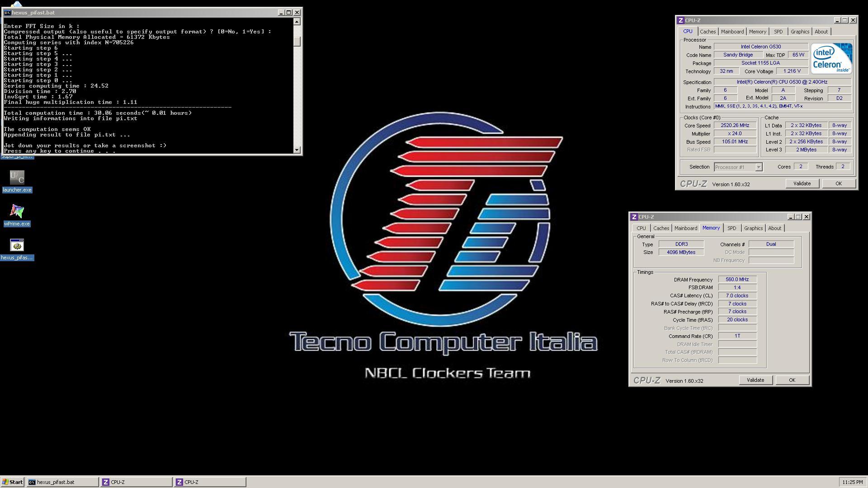This screenshot has height=488, width=868.
Task: Click Validate in lower CPU-Z Memory window
Action: click(x=755, y=380)
